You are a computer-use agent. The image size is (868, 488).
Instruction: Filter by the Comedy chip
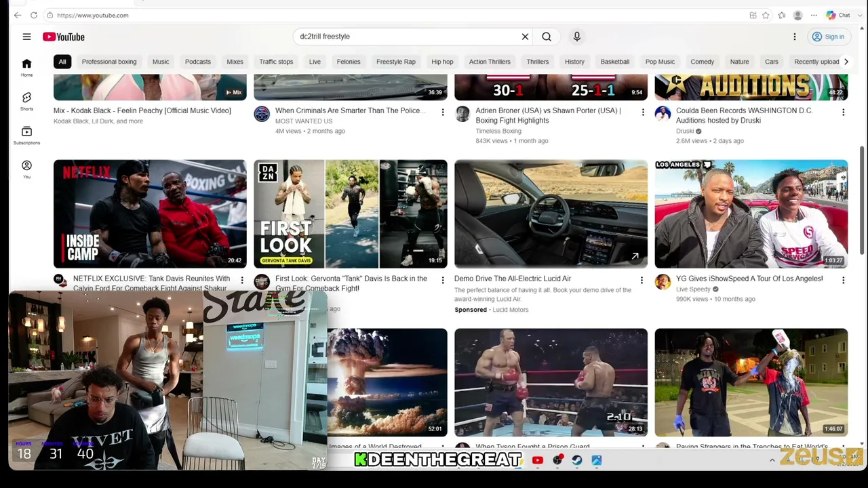pyautogui.click(x=703, y=62)
